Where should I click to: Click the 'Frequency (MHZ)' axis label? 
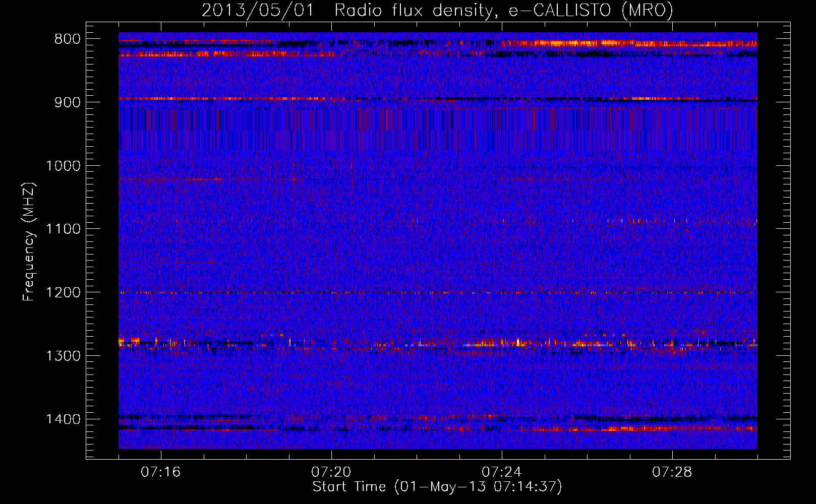pyautogui.click(x=28, y=242)
